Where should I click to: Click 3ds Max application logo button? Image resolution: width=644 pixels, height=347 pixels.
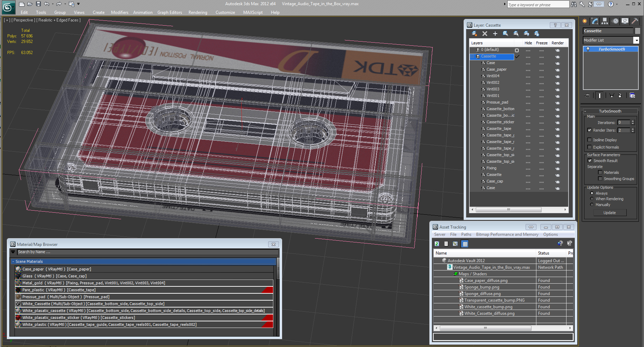(x=8, y=7)
